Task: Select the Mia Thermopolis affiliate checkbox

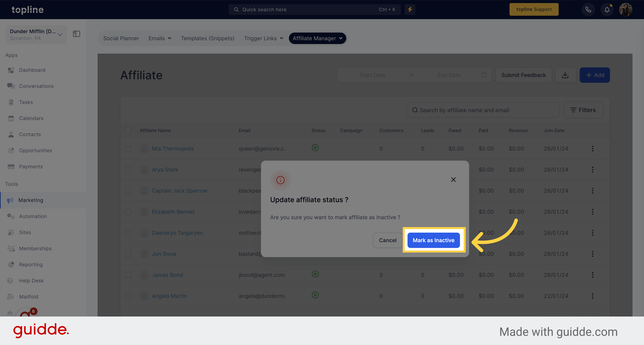Action: click(128, 148)
